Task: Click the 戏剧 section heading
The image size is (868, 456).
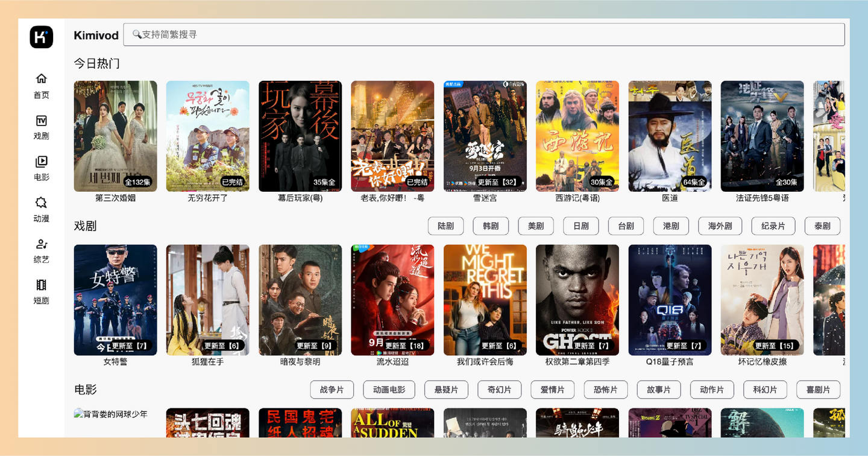Action: tap(86, 226)
